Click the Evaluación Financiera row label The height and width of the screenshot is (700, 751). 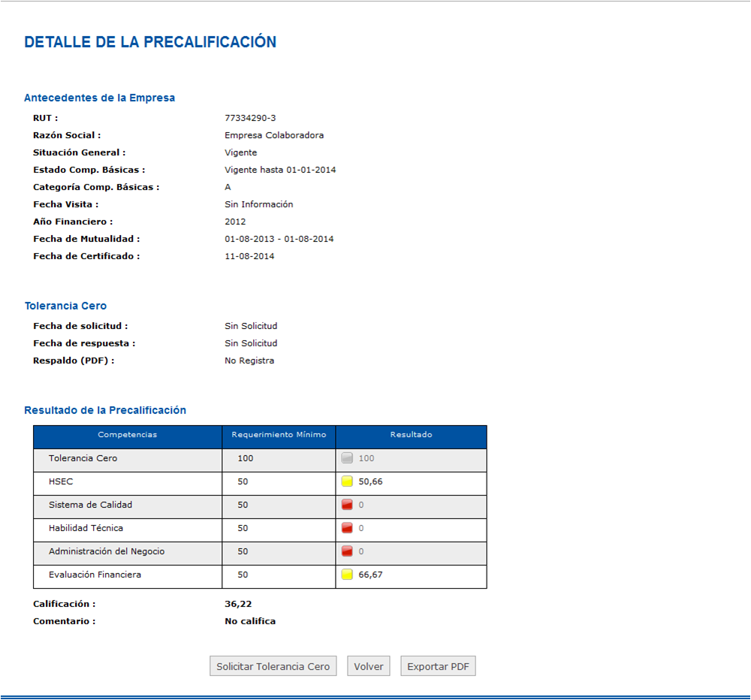(x=95, y=575)
